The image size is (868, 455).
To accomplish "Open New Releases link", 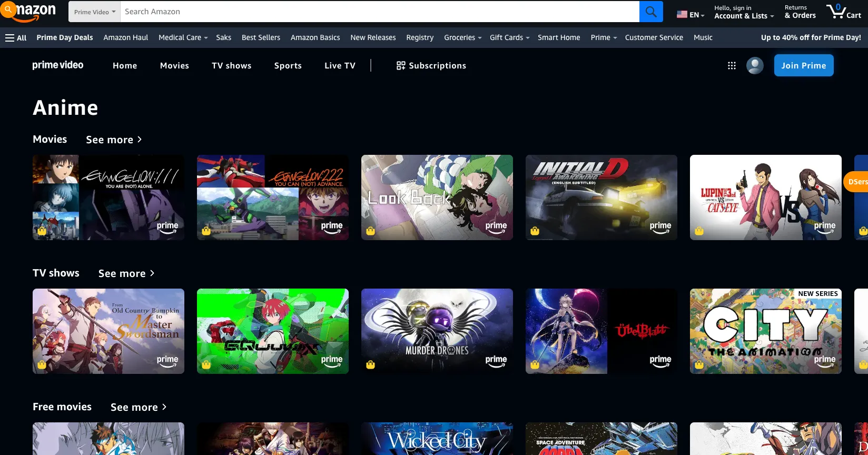I will point(373,37).
